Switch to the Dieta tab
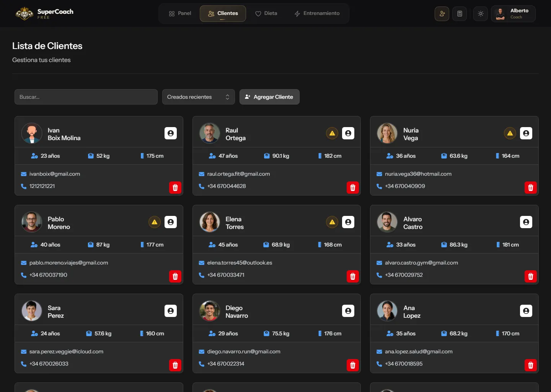Screen dimensions: 551x392 click(x=266, y=13)
